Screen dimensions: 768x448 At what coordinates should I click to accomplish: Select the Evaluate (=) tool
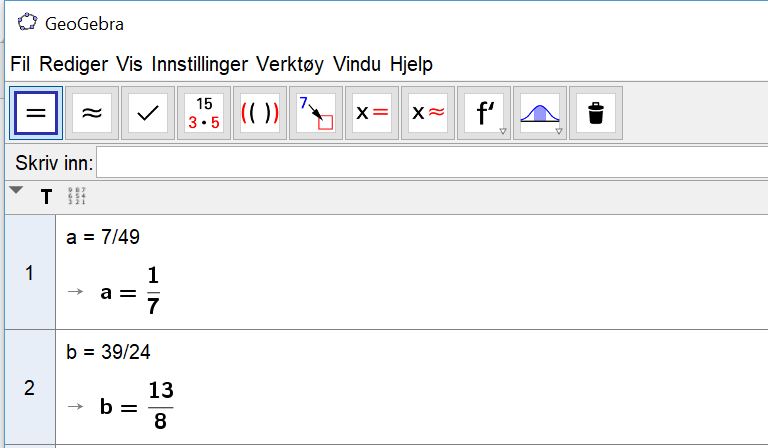tap(36, 113)
